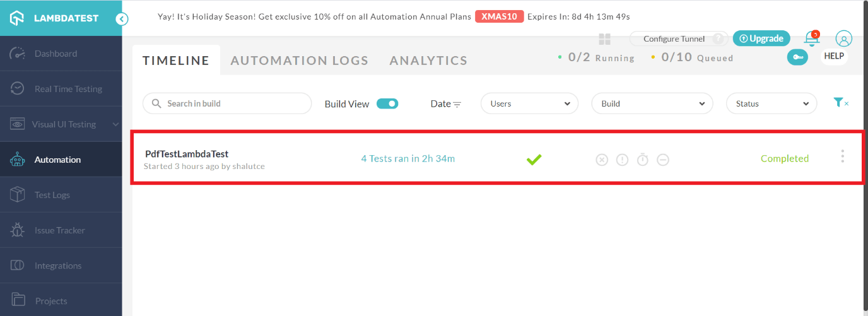This screenshot has width=868, height=316.
Task: Sort builds by Date
Action: tap(446, 104)
